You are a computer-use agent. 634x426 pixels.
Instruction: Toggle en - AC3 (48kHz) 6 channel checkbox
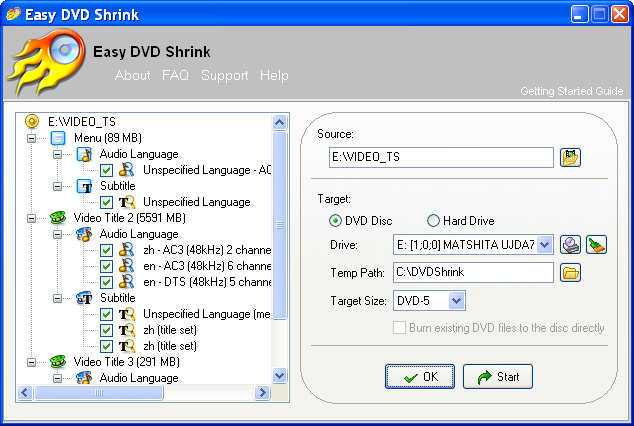tap(106, 266)
